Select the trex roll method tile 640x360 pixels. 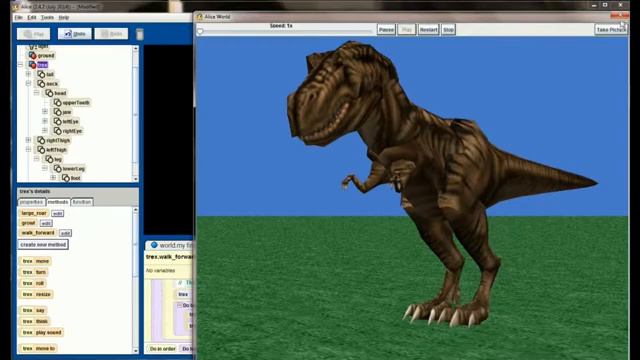click(33, 283)
